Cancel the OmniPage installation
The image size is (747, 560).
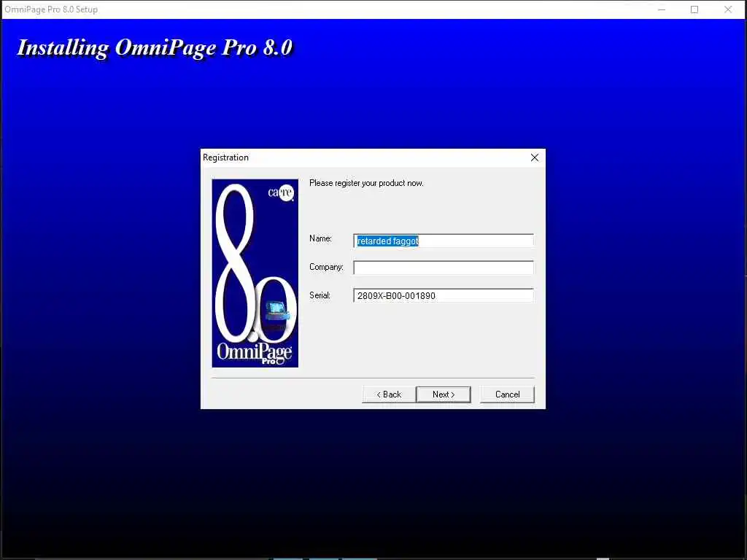508,394
